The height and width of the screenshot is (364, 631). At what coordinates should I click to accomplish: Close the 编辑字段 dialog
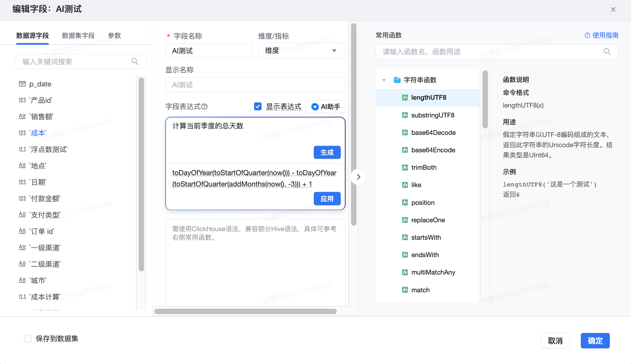(613, 10)
